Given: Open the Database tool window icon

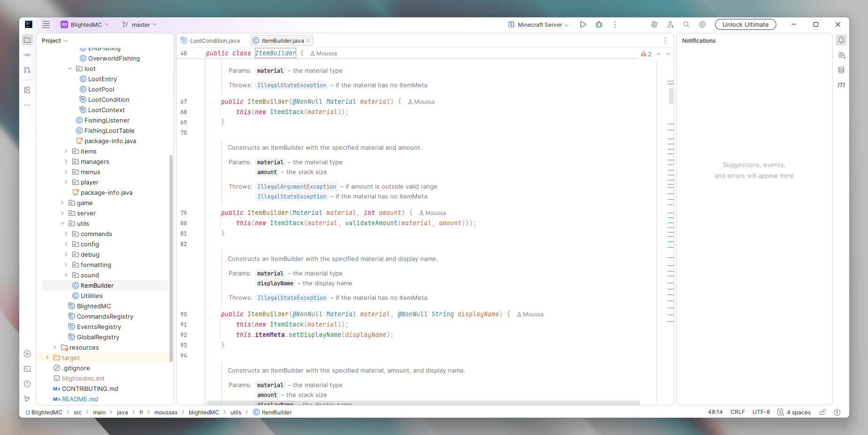Looking at the screenshot, I should click(x=841, y=70).
